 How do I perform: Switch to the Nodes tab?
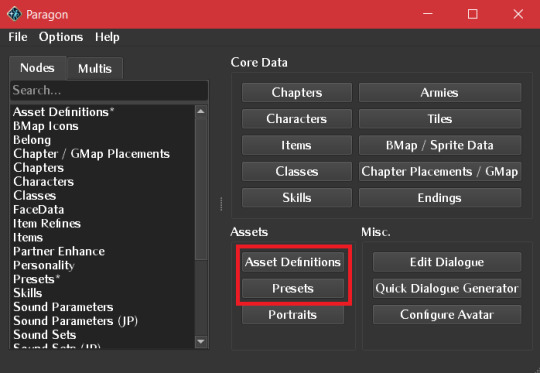coord(38,68)
